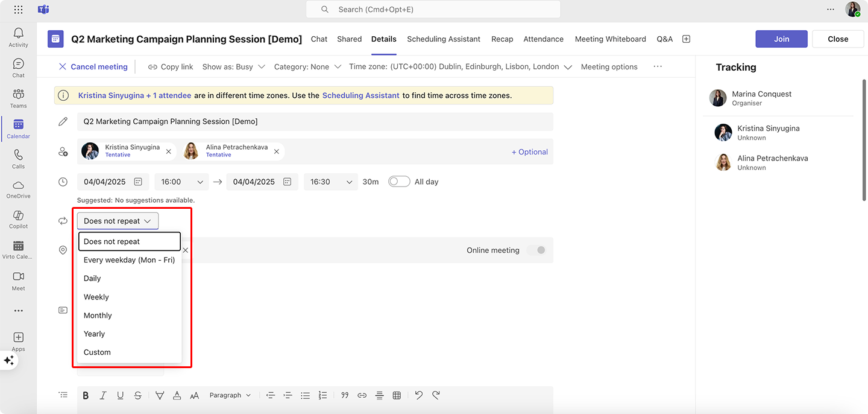Click the Cancel meeting link
Viewport: 868px width, 414px height.
pyautogui.click(x=93, y=66)
